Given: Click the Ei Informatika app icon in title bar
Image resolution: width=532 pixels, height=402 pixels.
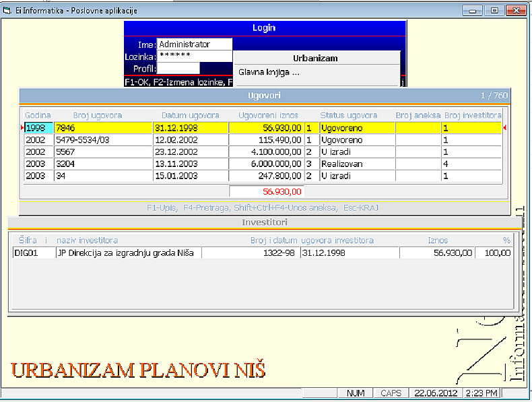Looking at the screenshot, I should 7,11.
